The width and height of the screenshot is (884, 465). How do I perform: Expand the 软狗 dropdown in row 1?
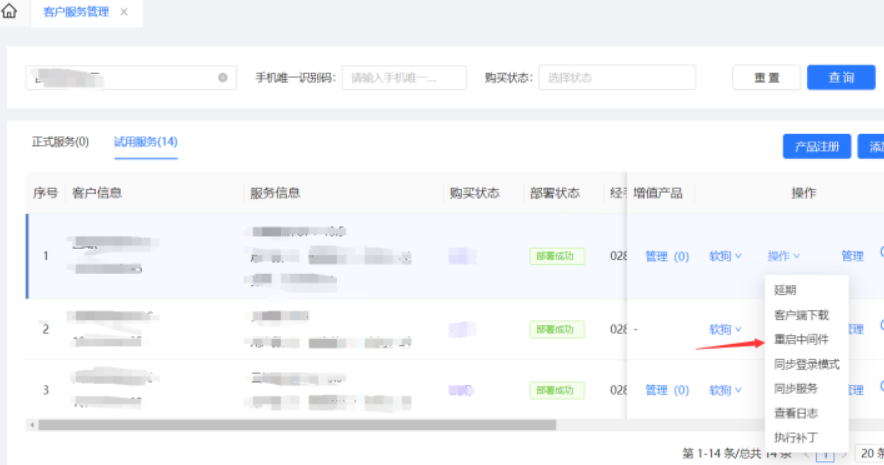tap(725, 256)
